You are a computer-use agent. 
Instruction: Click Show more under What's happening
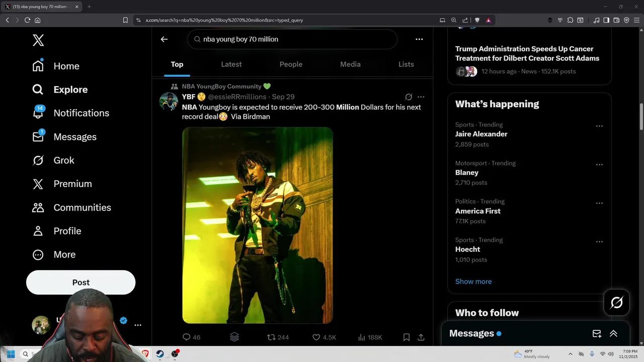click(473, 282)
